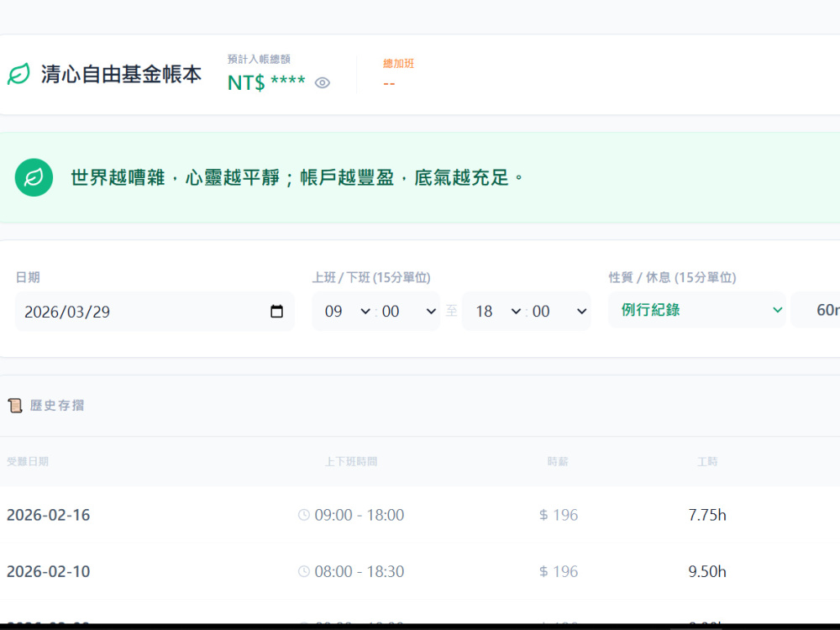Click the 預計入帳總額 label
The width and height of the screenshot is (840, 630).
pyautogui.click(x=259, y=59)
